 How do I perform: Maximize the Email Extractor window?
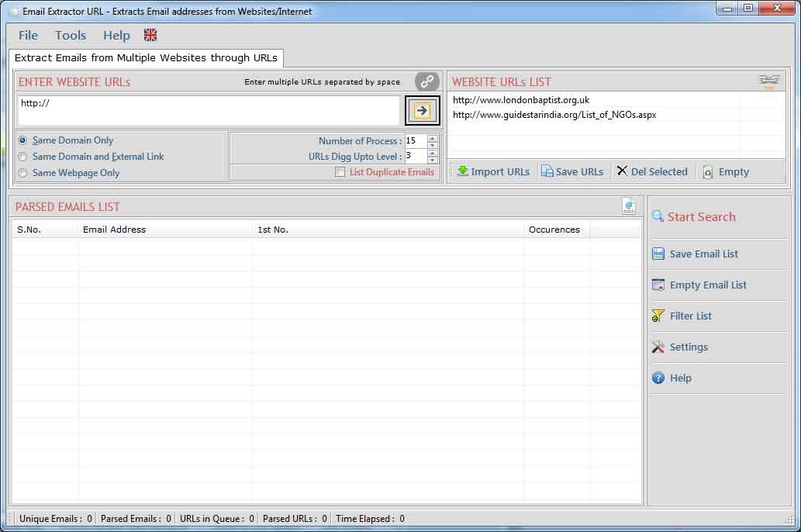pyautogui.click(x=748, y=9)
